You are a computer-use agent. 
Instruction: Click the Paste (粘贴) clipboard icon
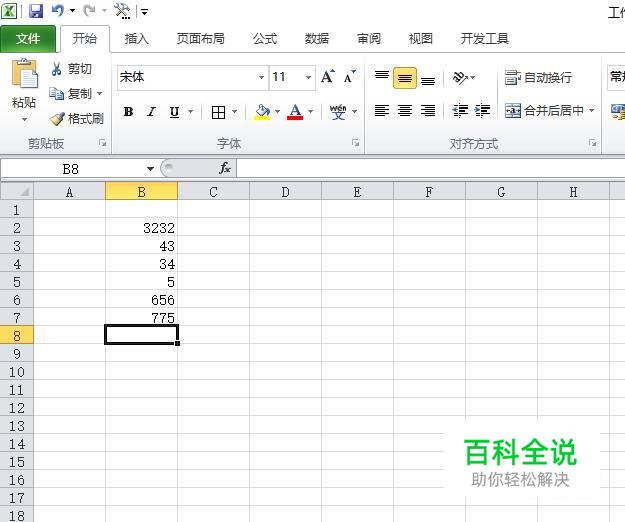25,73
